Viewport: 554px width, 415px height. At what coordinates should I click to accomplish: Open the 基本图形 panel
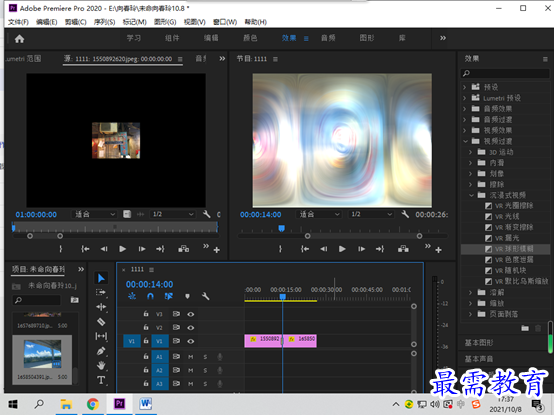pos(479,343)
